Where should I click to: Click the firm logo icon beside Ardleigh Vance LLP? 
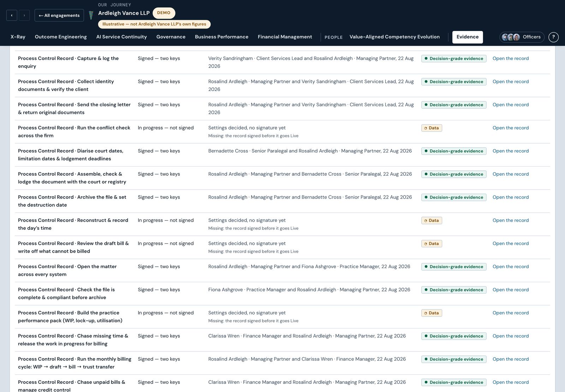tap(91, 15)
